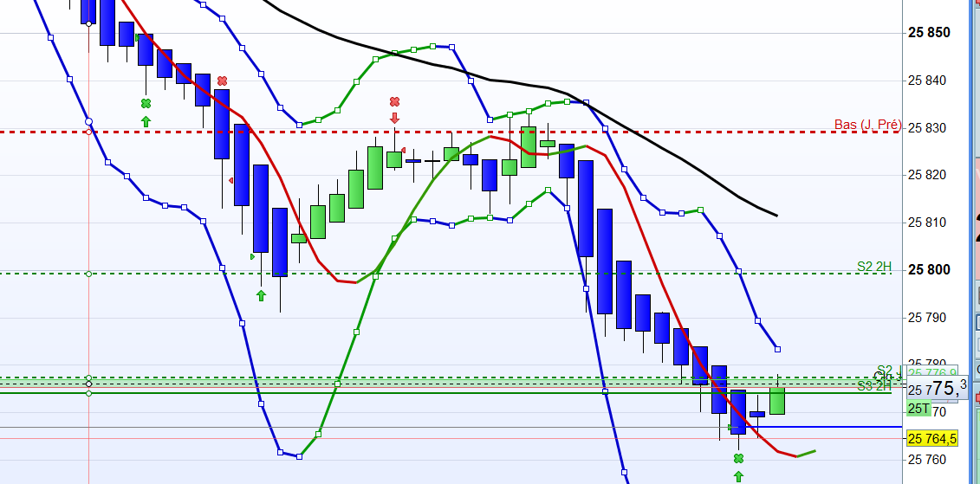The height and width of the screenshot is (484, 980).
Task: Click green cross marker under the 25 764,5 low
Action: (739, 459)
